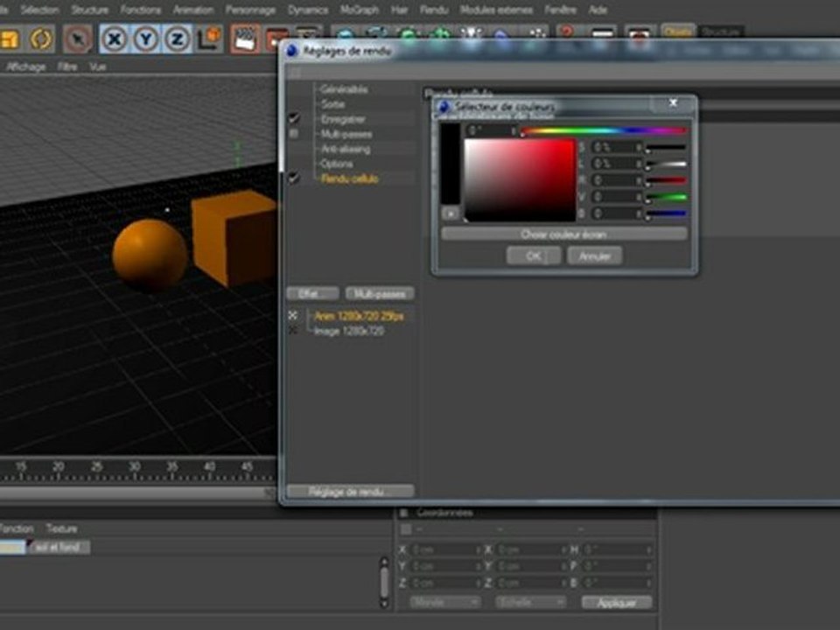Open the Personnage menu
The image size is (840, 630).
point(250,10)
